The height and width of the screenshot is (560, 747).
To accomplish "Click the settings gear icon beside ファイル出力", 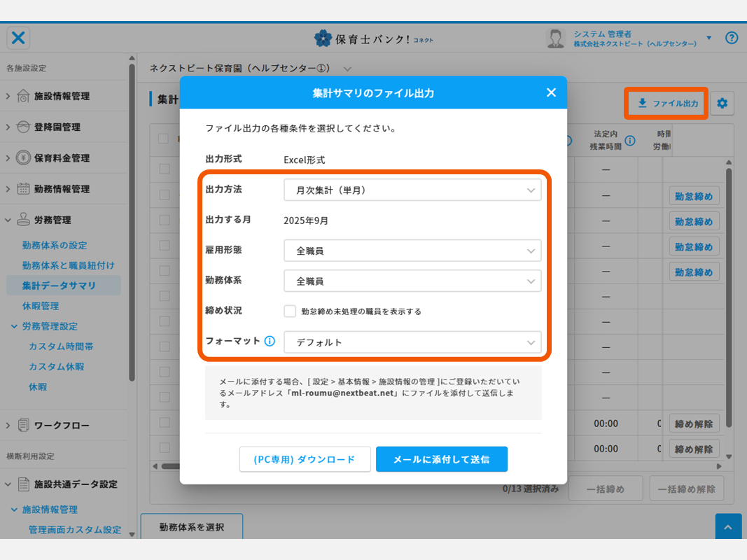I will tap(722, 104).
